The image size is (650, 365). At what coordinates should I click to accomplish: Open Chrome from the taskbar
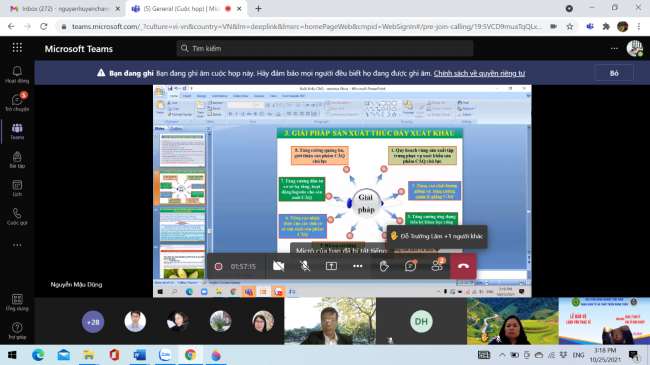click(x=190, y=355)
